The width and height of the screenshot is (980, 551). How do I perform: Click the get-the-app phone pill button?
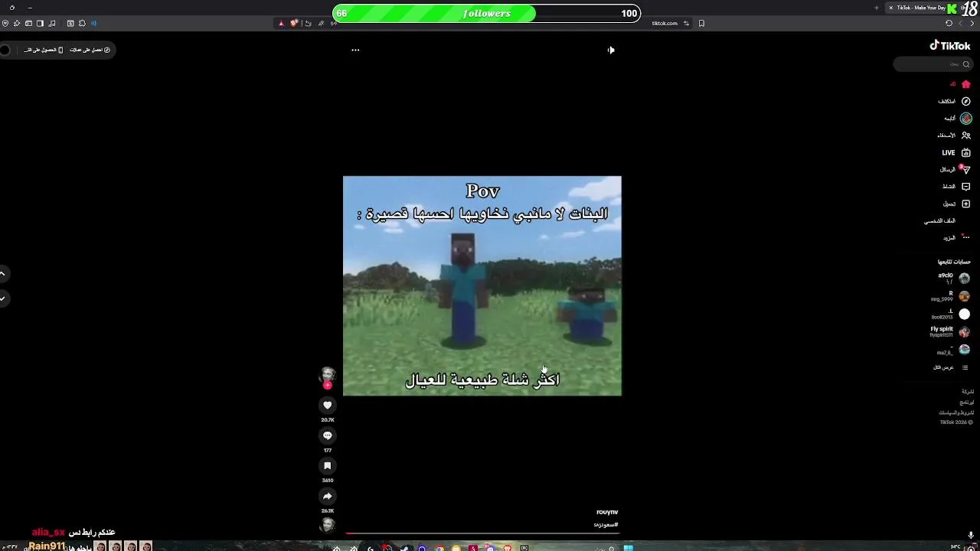pyautogui.click(x=43, y=50)
